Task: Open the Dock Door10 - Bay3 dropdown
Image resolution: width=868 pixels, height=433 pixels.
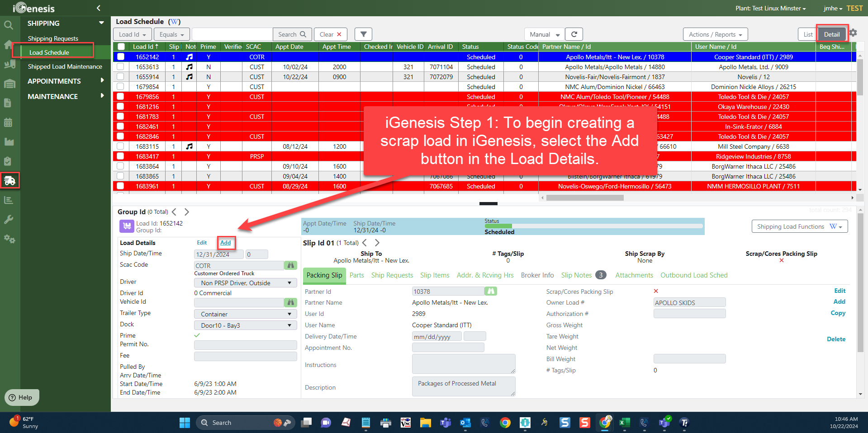Action: click(246, 325)
